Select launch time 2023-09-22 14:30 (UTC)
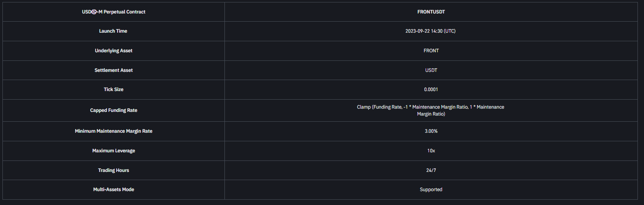This screenshot has height=205, width=644. coord(431,31)
